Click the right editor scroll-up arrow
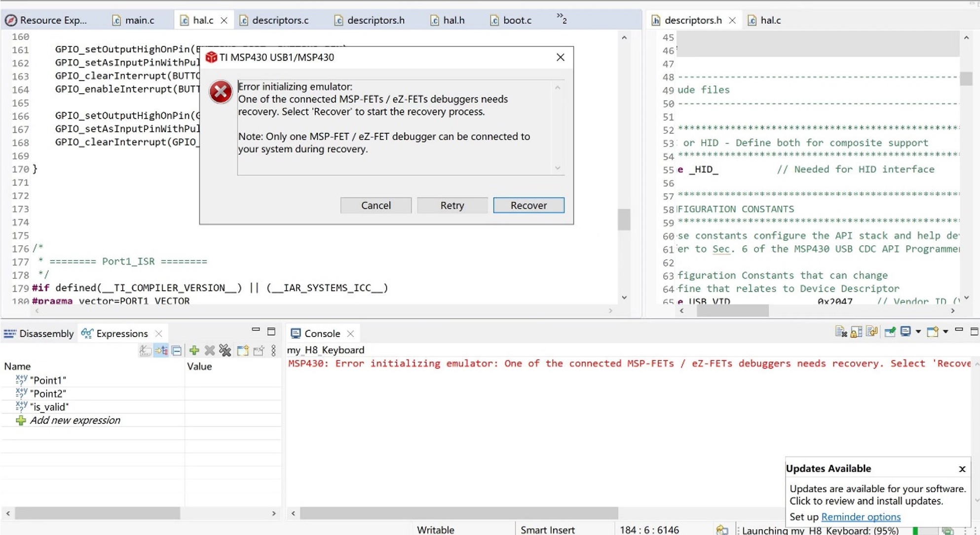 966,38
